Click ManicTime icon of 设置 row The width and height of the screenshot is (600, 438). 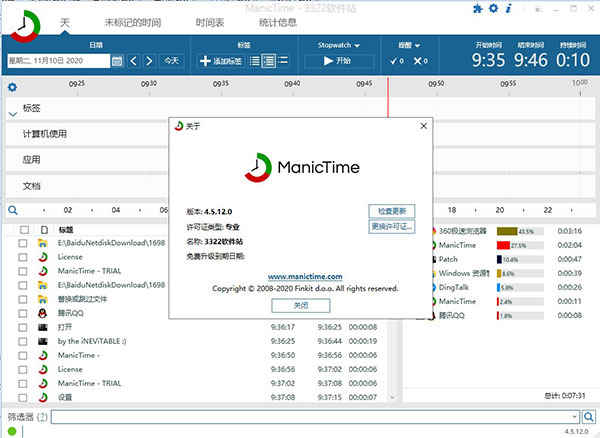point(43,397)
